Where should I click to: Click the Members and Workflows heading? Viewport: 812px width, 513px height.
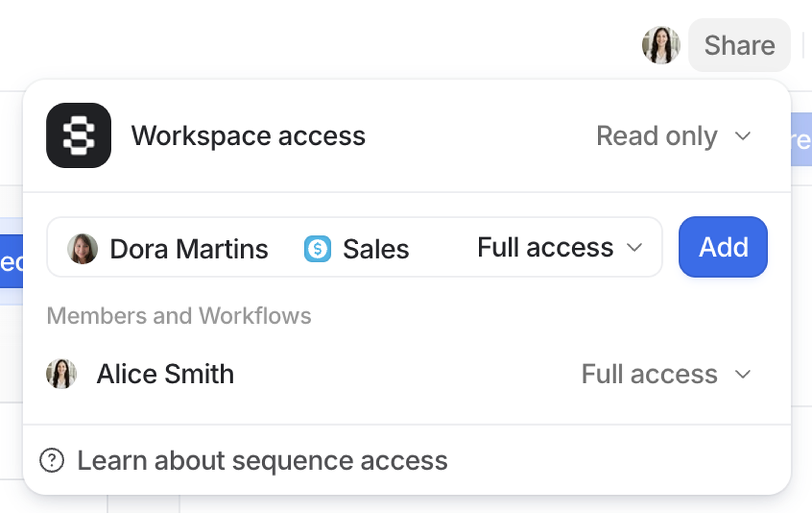point(179,316)
